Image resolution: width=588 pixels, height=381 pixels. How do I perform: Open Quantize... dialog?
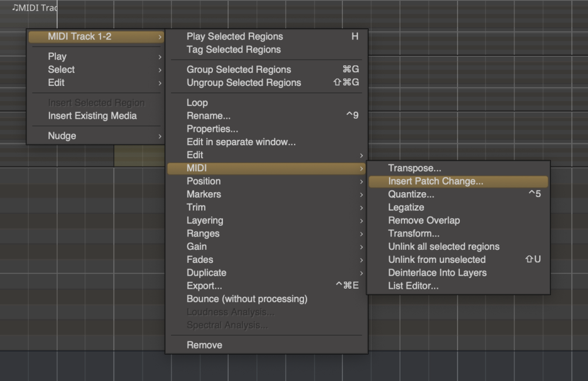[x=458, y=195]
